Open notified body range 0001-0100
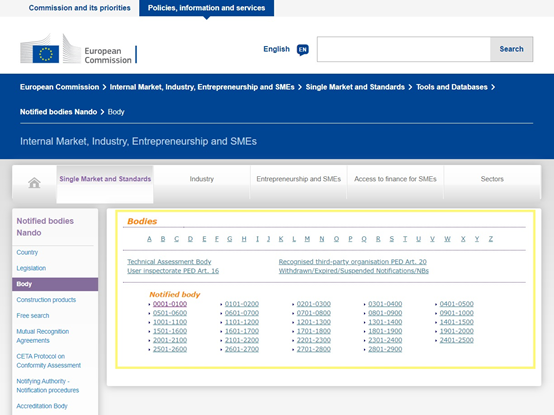This screenshot has width=554, height=415. pos(170,304)
